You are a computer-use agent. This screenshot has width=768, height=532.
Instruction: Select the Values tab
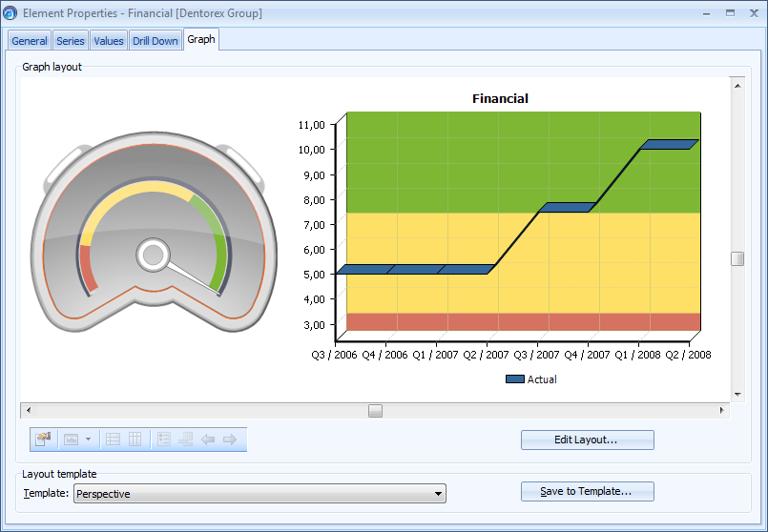(109, 41)
